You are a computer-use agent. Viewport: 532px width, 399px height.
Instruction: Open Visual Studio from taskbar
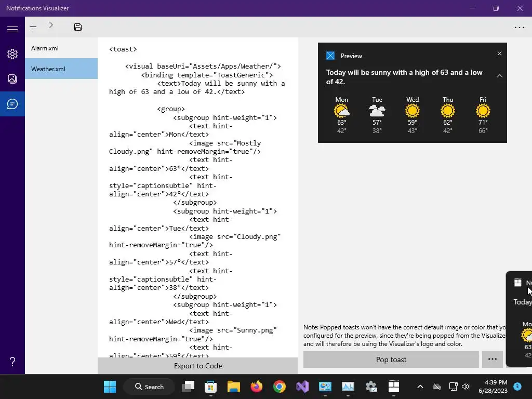point(302,387)
